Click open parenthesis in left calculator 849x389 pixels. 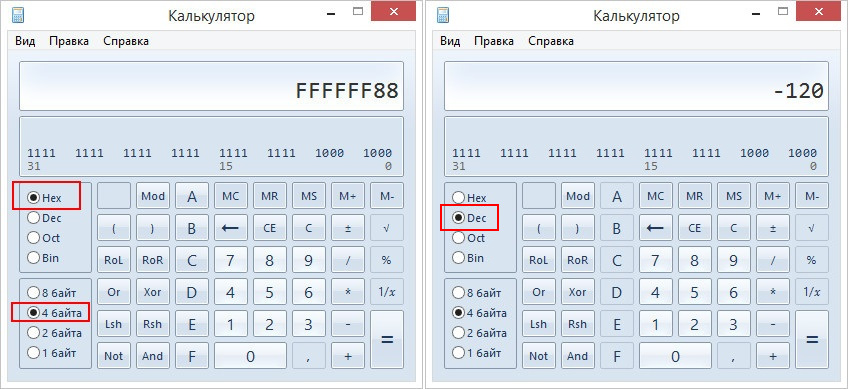pos(114,228)
